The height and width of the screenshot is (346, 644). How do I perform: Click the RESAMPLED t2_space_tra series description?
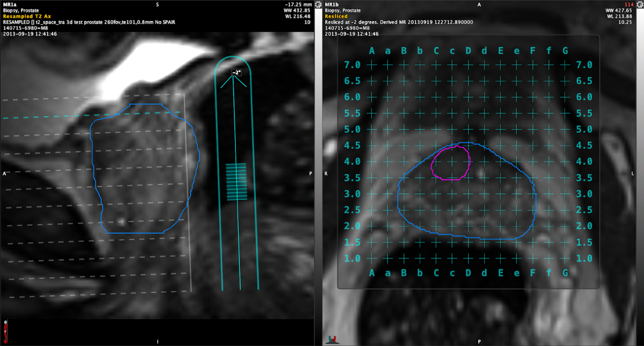[x=89, y=22]
